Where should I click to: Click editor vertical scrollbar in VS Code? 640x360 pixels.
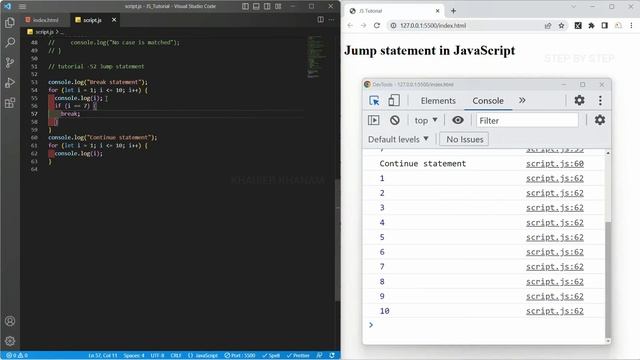[x=338, y=241]
